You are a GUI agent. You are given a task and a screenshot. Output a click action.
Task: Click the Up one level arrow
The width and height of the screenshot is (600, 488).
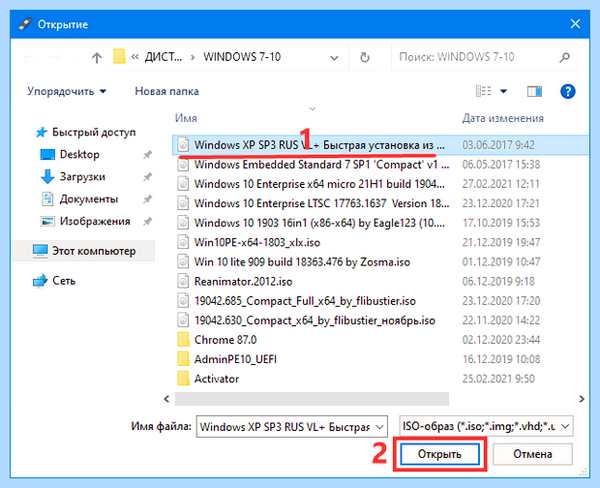96,58
